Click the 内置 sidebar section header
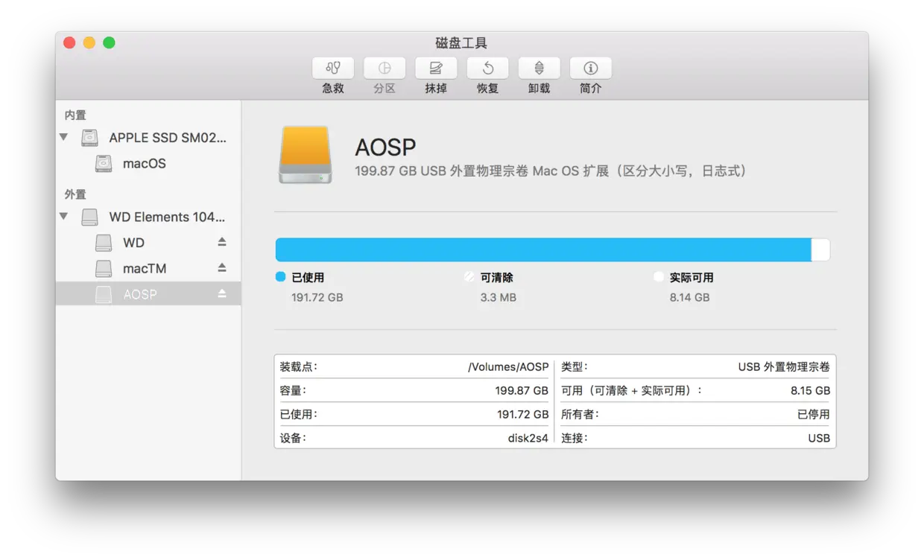The image size is (924, 560). click(x=75, y=115)
